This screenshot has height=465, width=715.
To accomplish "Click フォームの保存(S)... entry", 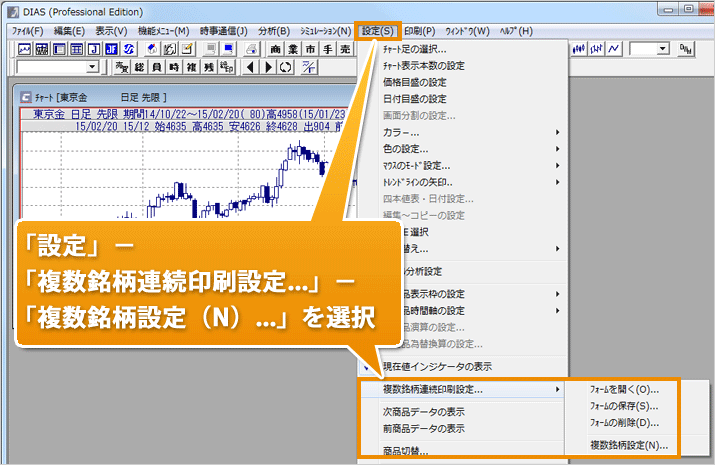I will pos(626,406).
